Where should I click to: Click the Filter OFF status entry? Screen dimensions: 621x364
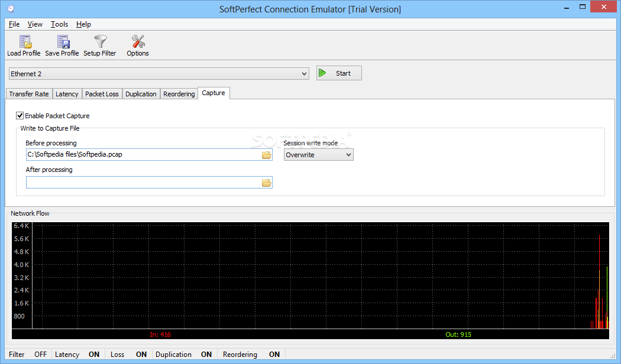(x=28, y=355)
